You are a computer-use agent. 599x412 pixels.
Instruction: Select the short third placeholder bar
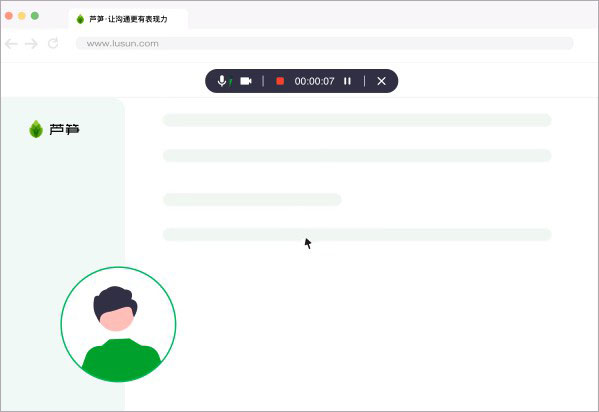coord(252,200)
